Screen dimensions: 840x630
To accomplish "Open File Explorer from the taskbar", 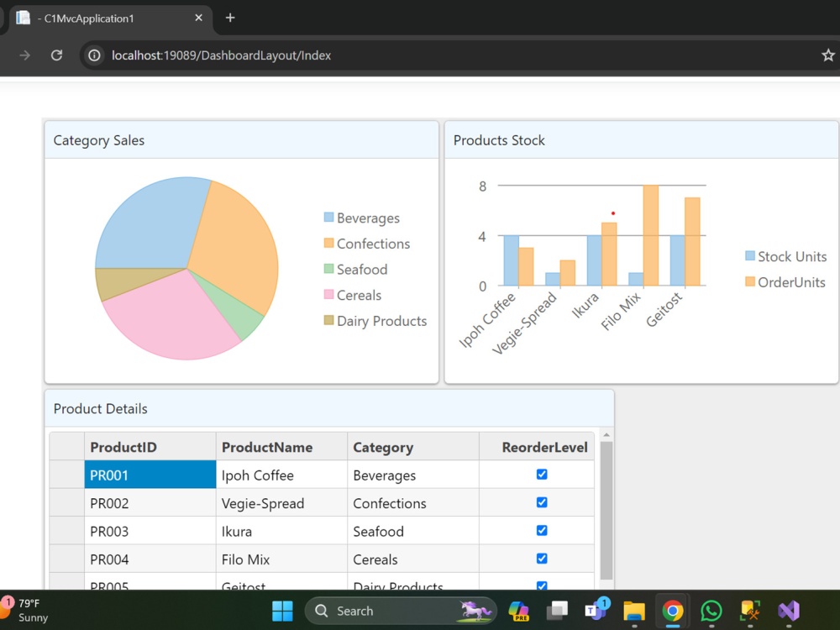I will click(634, 611).
